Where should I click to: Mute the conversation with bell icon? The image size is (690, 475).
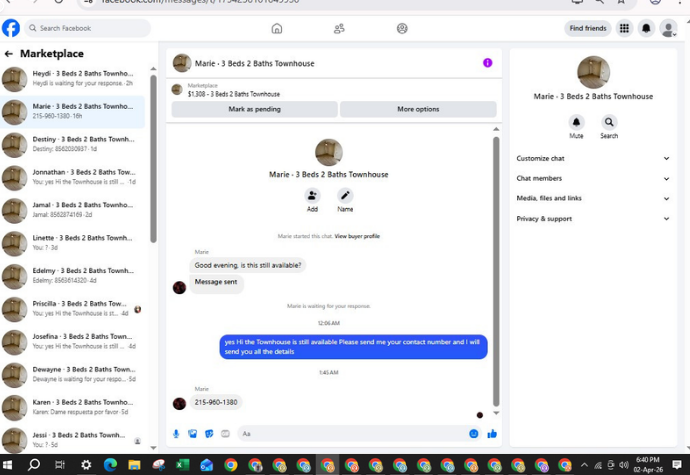[576, 122]
